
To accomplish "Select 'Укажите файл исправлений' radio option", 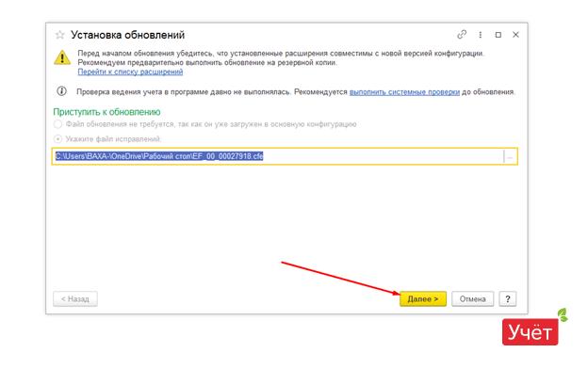I will click(x=57, y=139).
